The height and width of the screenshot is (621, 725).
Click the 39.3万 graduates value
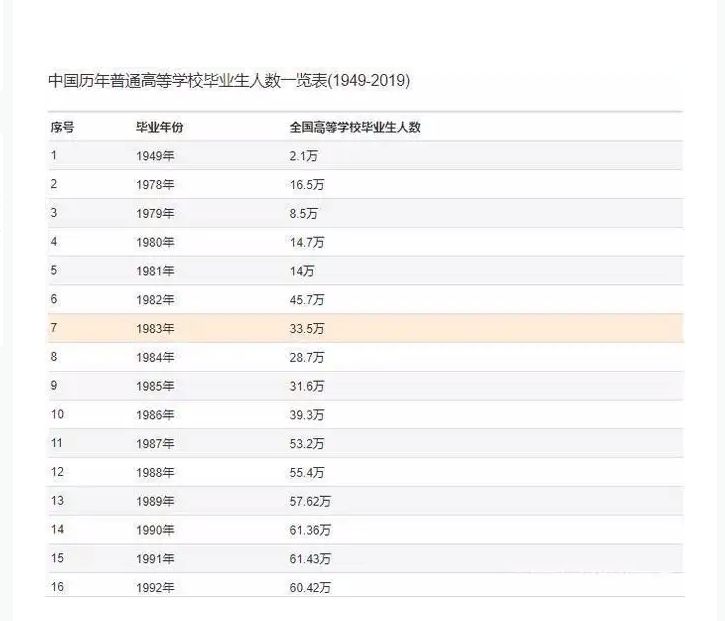(x=307, y=415)
